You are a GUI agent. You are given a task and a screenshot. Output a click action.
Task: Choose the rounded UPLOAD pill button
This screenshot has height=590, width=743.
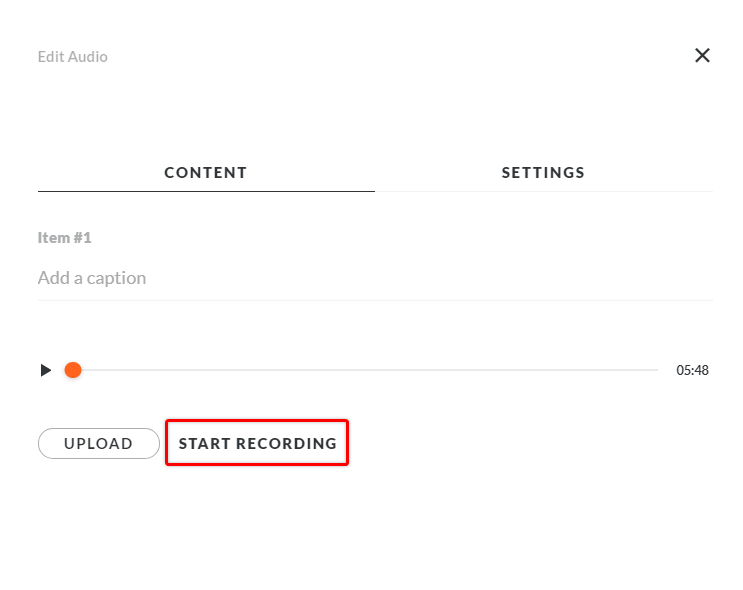tap(99, 443)
